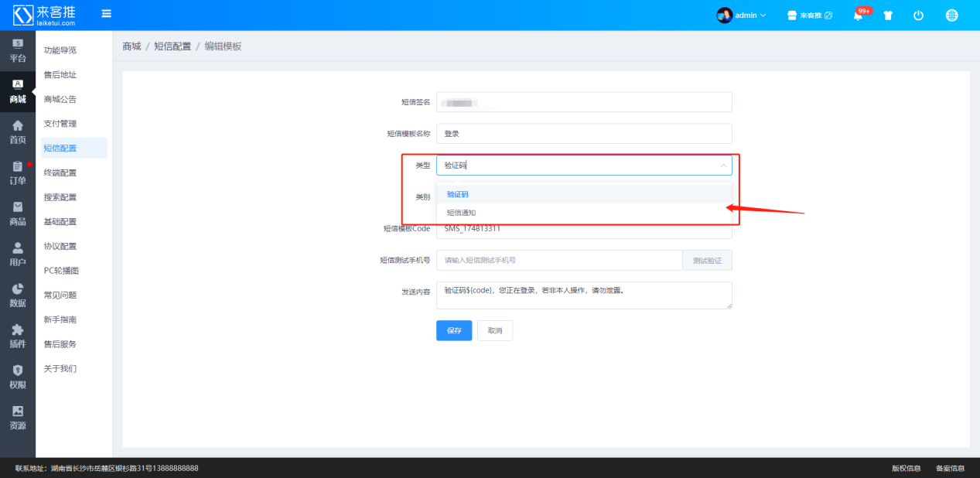The width and height of the screenshot is (980, 478).
Task: Click the 短信模板名称 field containing 登录
Action: [x=584, y=134]
